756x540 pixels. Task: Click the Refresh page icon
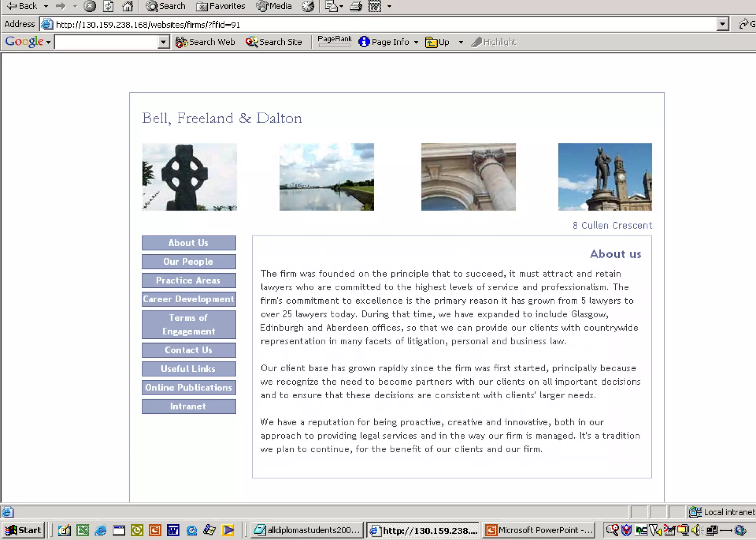[109, 6]
